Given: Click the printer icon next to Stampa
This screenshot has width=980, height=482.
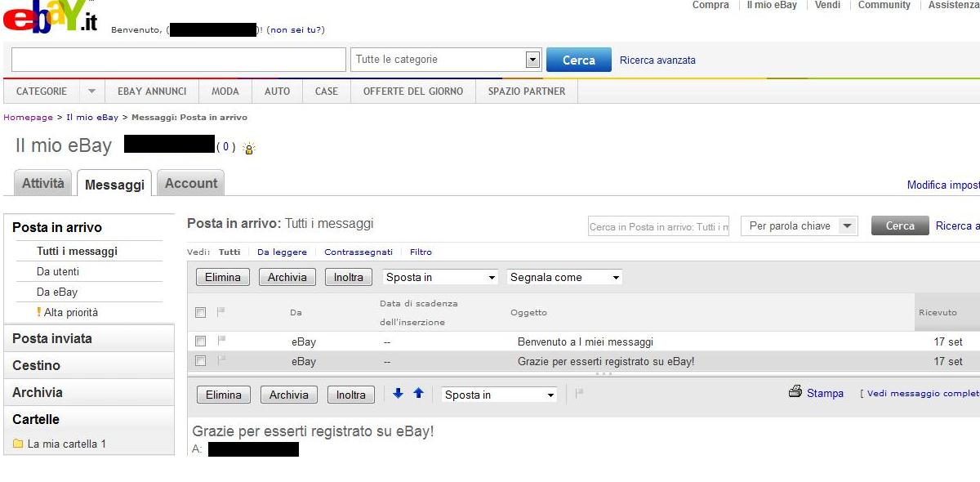Looking at the screenshot, I should tap(795, 392).
